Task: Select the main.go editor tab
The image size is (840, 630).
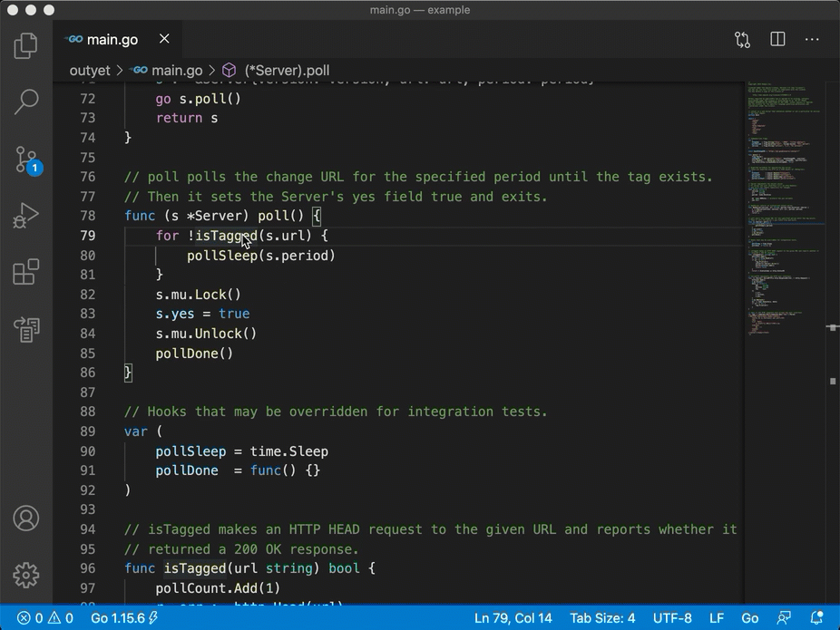Action: [x=111, y=40]
